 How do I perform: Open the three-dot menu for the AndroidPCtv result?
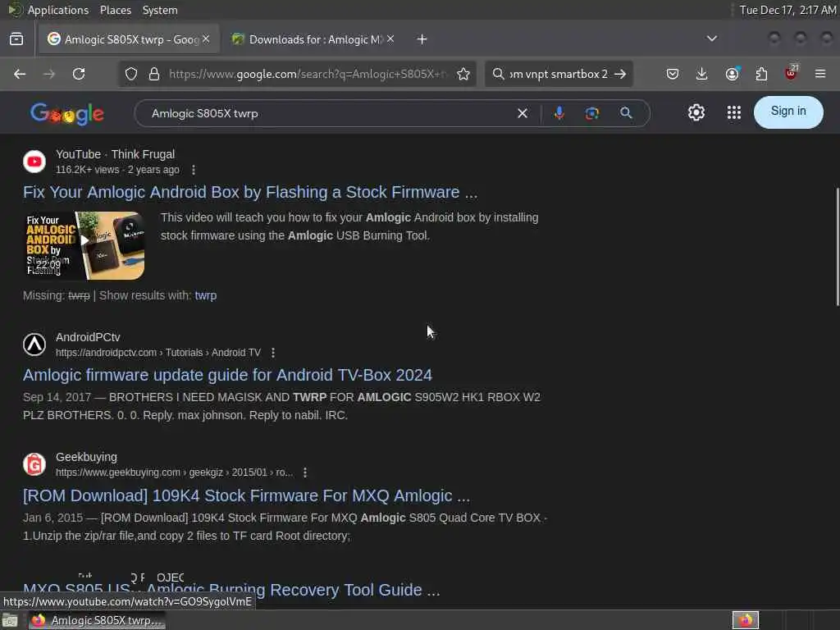pyautogui.click(x=273, y=353)
